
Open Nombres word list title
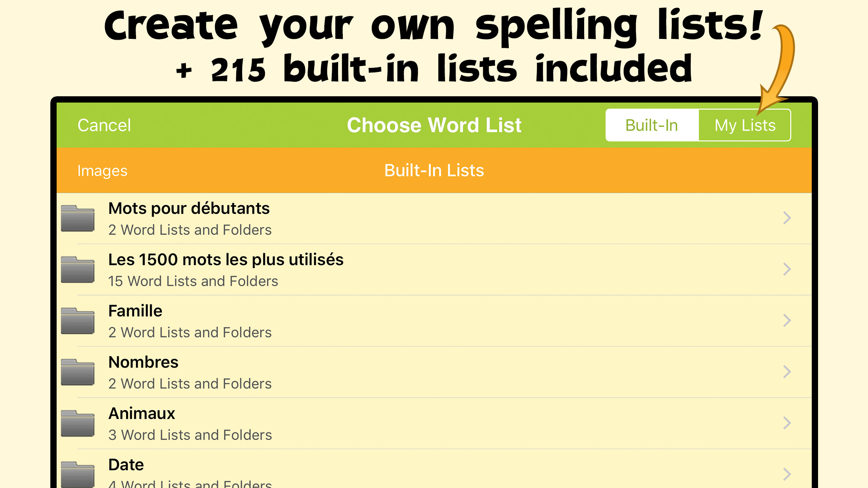click(x=143, y=362)
